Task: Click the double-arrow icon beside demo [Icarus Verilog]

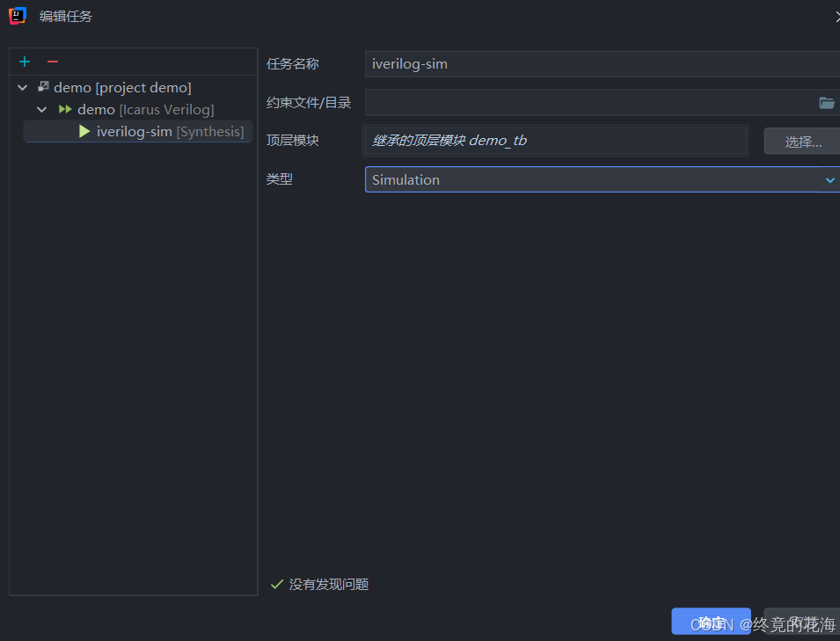Action: coord(65,109)
